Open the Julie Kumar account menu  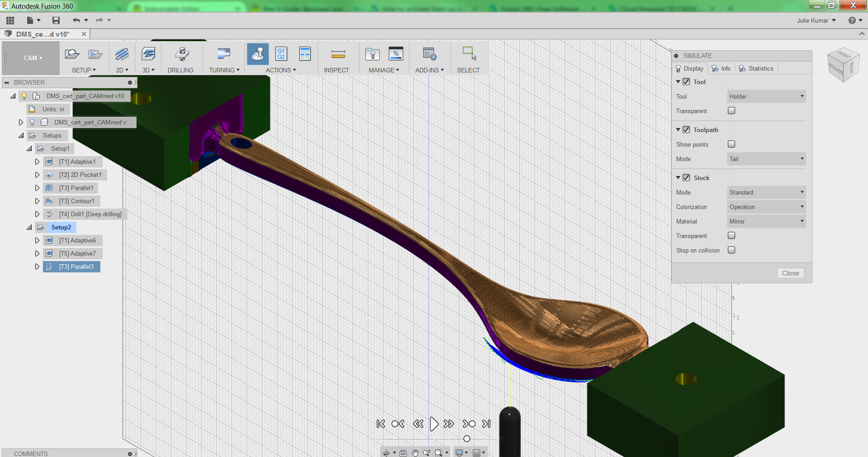point(816,20)
